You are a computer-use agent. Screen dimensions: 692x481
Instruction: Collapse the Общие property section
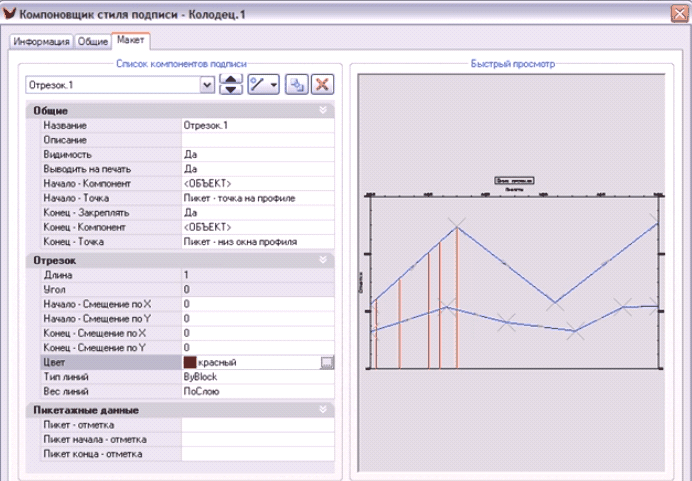(x=323, y=111)
